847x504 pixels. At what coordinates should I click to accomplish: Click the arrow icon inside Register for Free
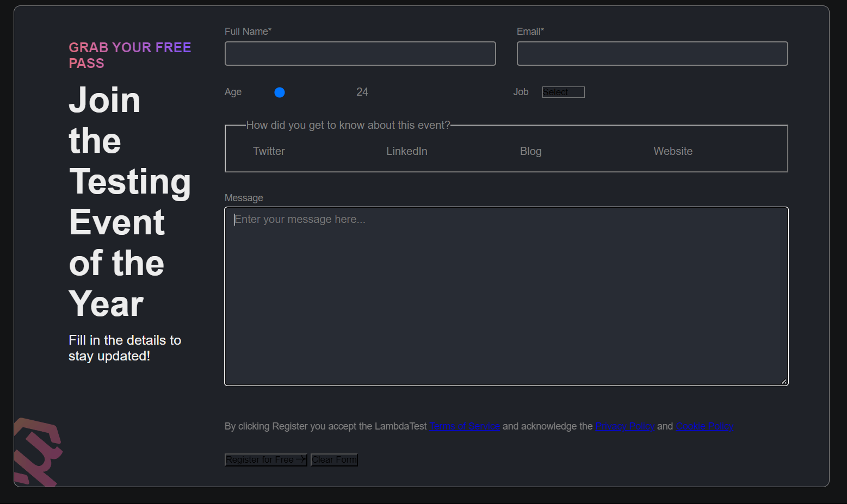click(x=301, y=459)
